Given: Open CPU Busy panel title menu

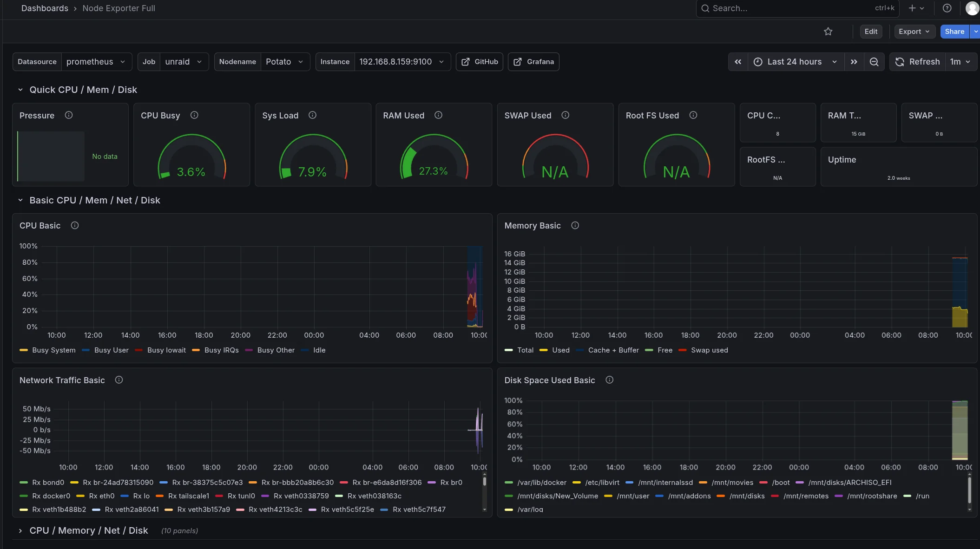Looking at the screenshot, I should pyautogui.click(x=160, y=116).
